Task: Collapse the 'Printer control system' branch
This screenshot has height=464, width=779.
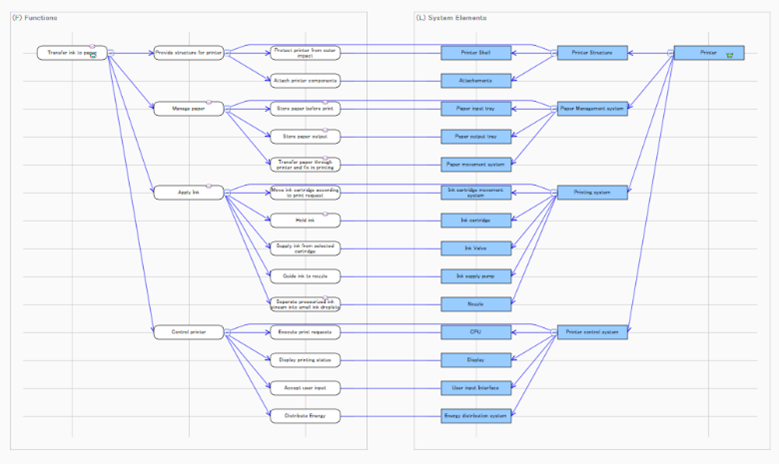Action: (554, 331)
